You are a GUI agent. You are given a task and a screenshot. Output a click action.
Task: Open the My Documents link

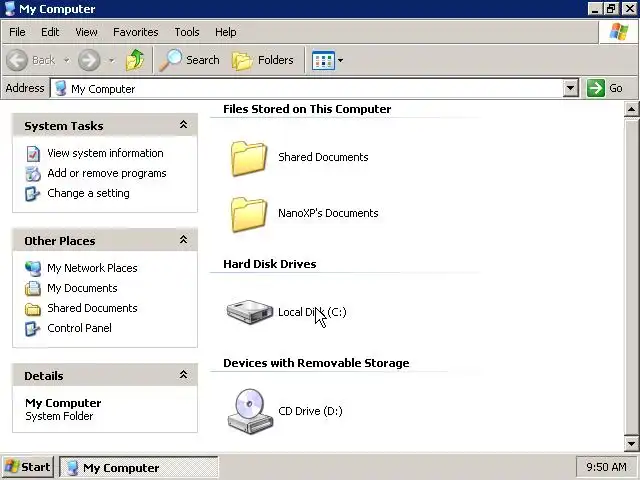click(x=82, y=288)
